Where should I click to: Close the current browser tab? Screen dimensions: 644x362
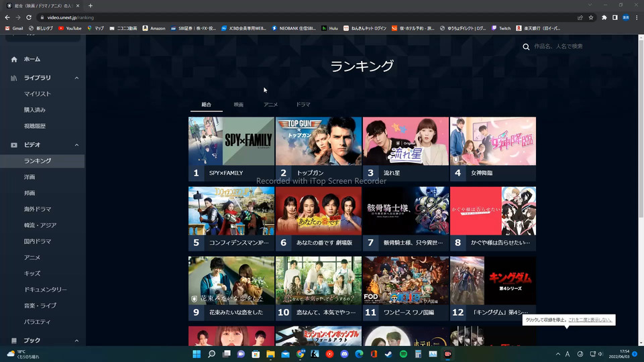78,6
